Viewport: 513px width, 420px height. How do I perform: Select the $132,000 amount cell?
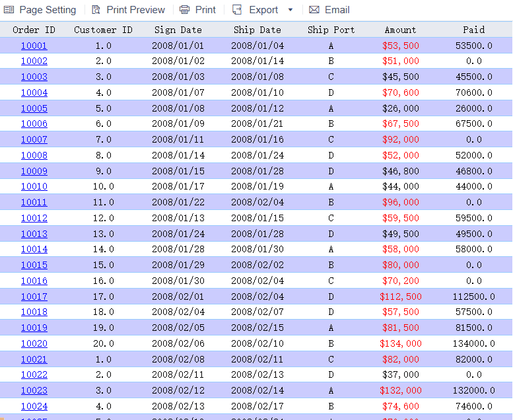(x=401, y=390)
